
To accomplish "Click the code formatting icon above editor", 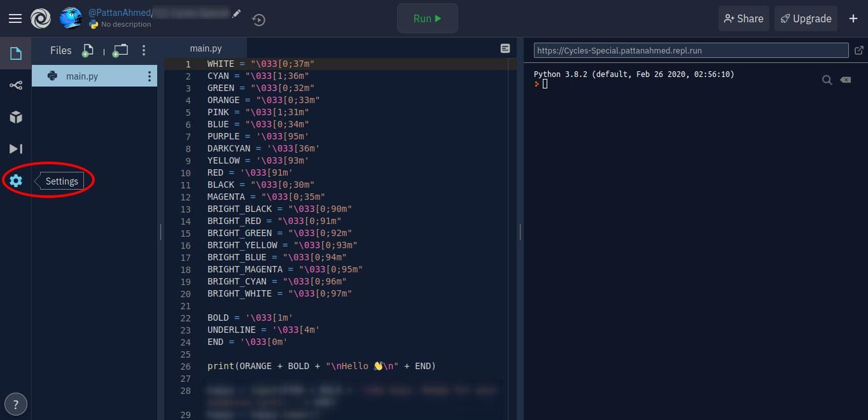I will click(505, 48).
